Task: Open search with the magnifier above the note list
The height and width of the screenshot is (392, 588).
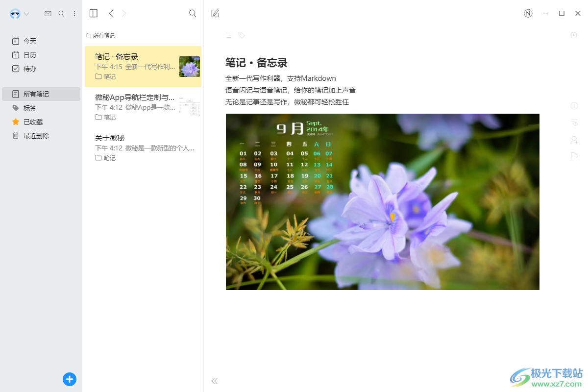Action: click(x=192, y=13)
